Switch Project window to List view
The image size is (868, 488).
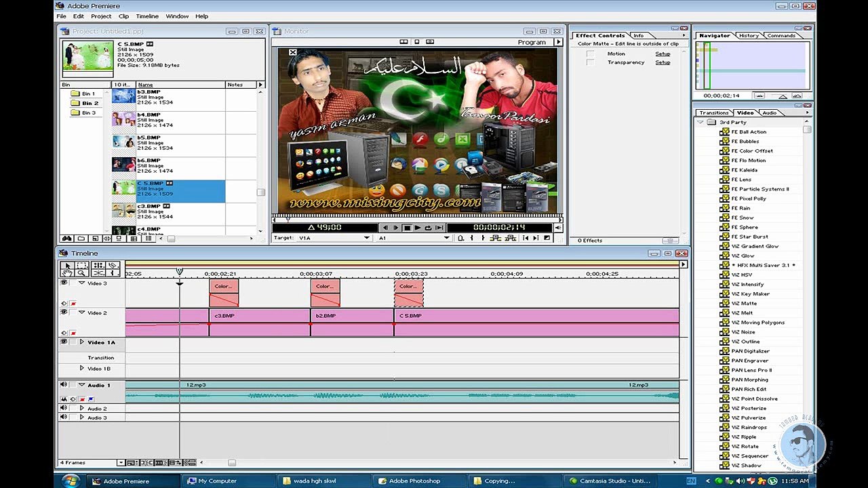coord(149,239)
